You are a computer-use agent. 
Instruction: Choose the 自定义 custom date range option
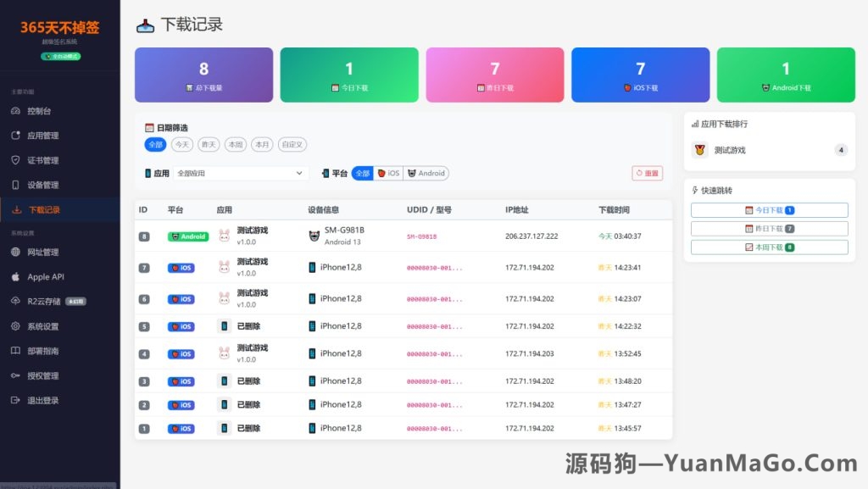[x=292, y=144]
